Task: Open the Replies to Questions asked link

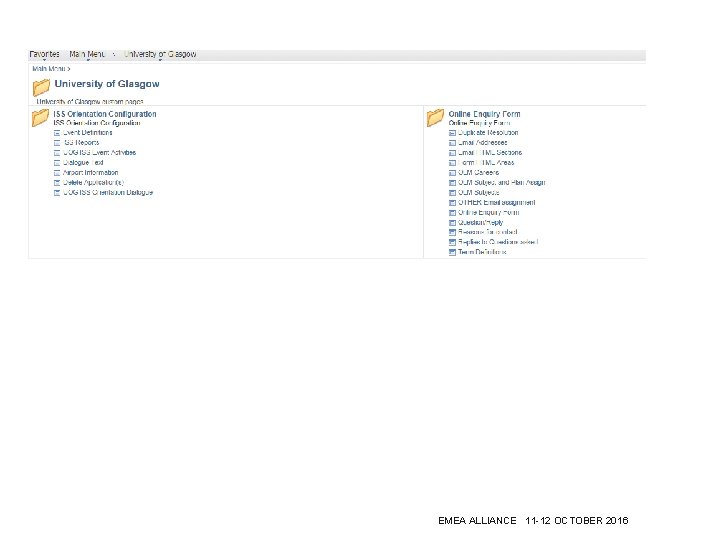Action: [498, 242]
